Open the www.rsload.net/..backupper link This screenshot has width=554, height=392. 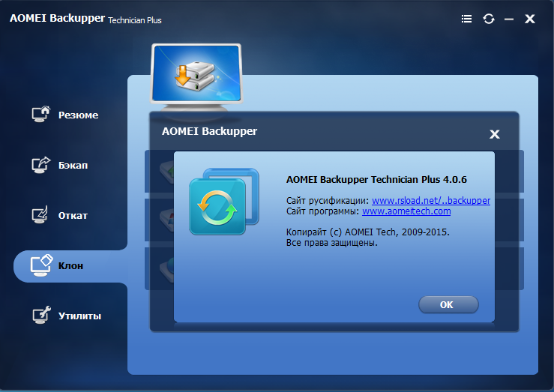tap(431, 201)
